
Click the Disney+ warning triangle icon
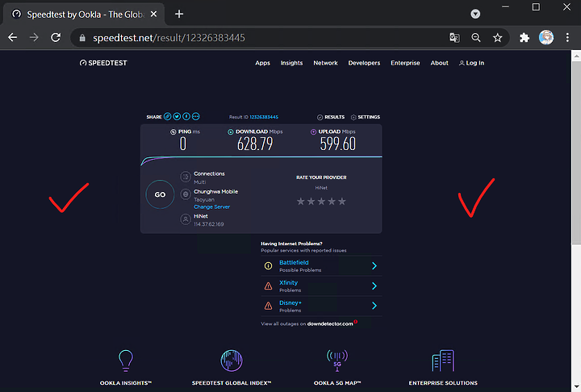pyautogui.click(x=268, y=306)
